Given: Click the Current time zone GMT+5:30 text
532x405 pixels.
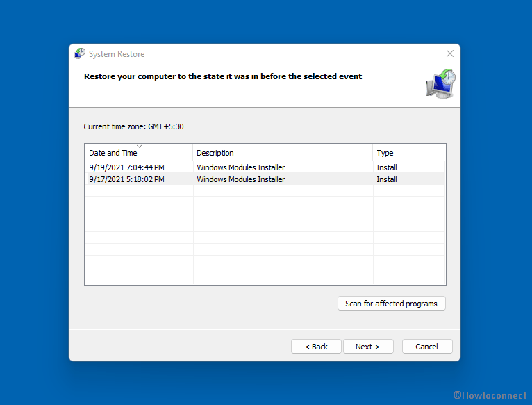Looking at the screenshot, I should coord(133,126).
